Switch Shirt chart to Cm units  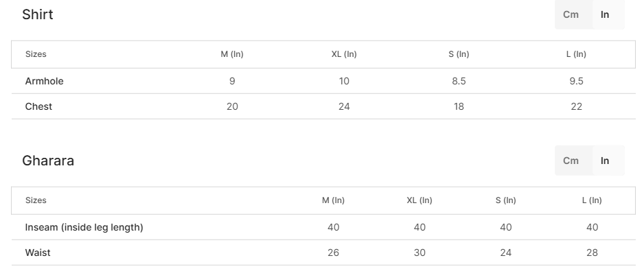coord(571,14)
